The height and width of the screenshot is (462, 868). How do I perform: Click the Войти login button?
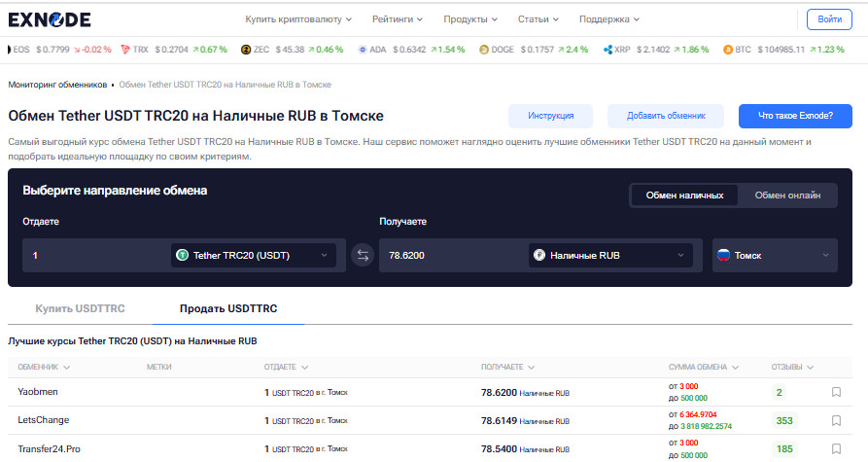(x=829, y=19)
